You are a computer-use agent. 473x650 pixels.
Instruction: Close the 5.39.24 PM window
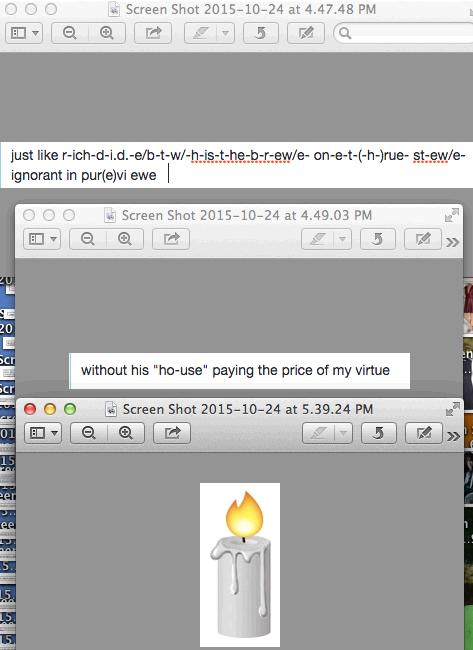coord(30,409)
